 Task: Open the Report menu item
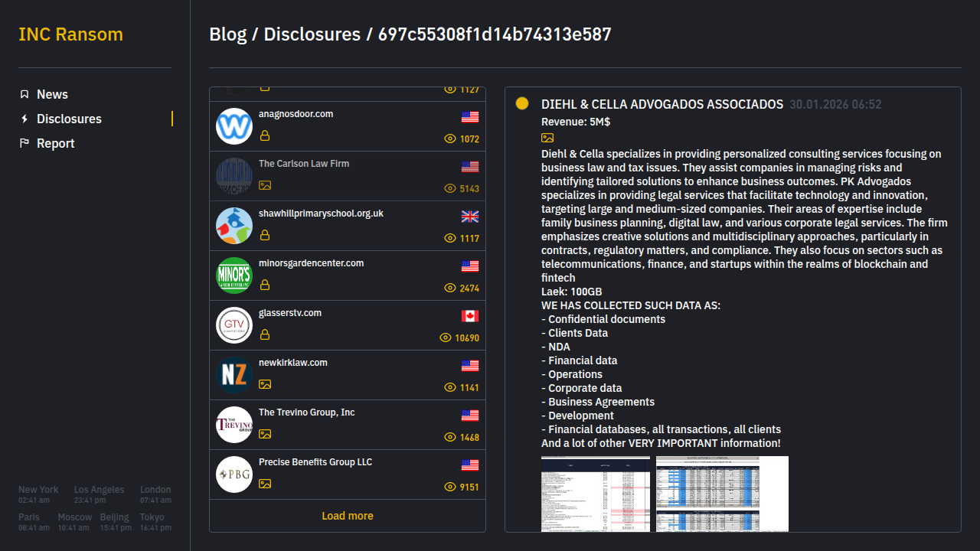pyautogui.click(x=55, y=143)
